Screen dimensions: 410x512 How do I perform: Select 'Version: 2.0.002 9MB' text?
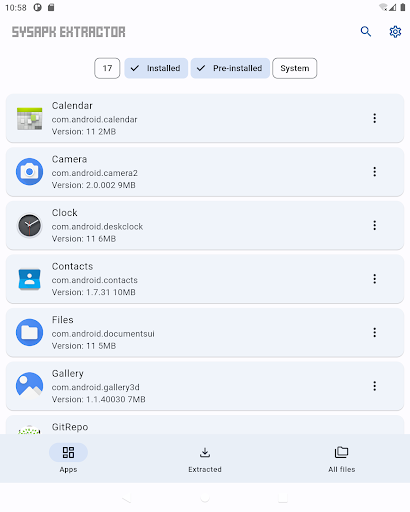[x=94, y=185]
